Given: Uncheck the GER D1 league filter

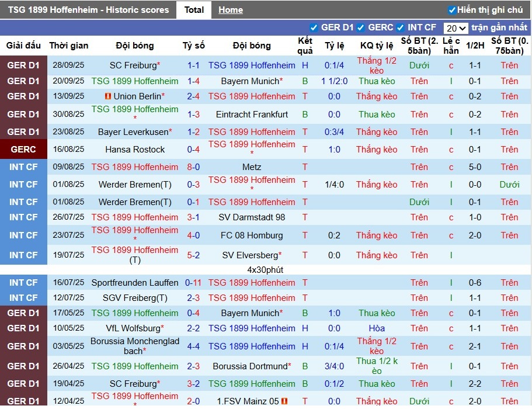Looking at the screenshot, I should coord(314,27).
